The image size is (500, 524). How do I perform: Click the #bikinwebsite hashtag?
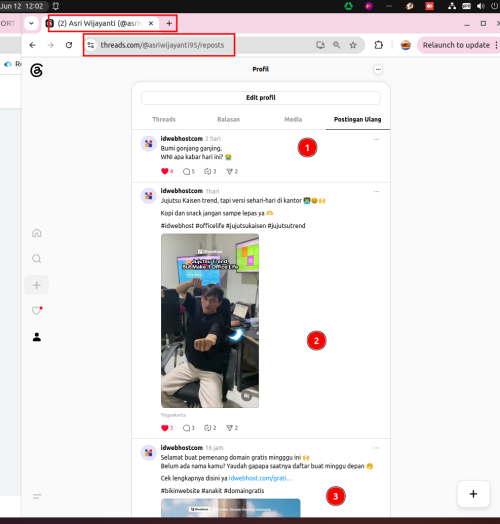[x=180, y=491]
